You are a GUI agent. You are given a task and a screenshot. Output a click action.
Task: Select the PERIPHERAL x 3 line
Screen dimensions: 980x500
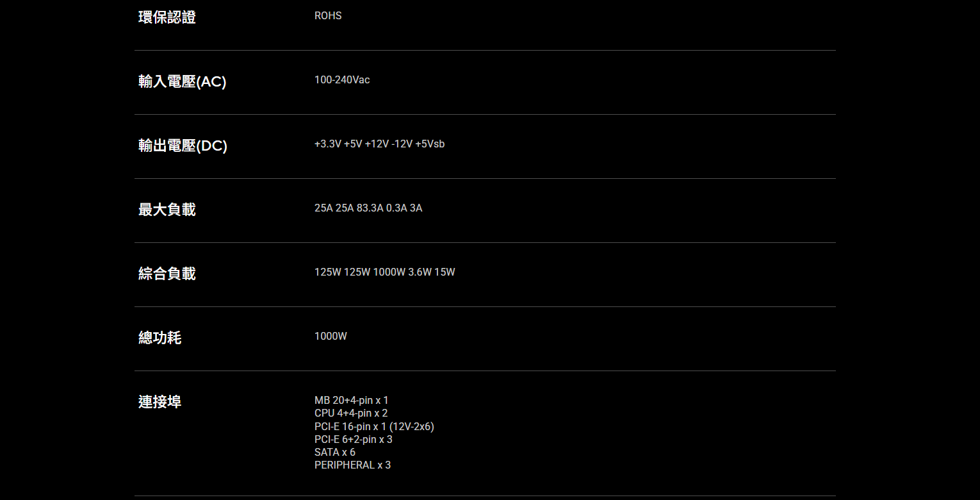352,465
